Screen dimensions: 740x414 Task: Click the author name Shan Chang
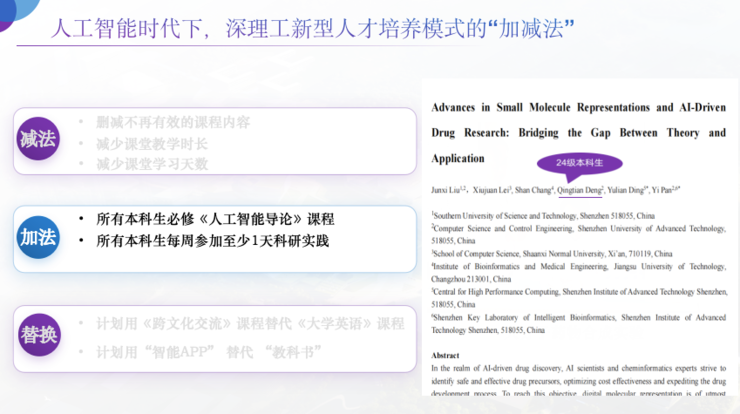[x=533, y=190]
